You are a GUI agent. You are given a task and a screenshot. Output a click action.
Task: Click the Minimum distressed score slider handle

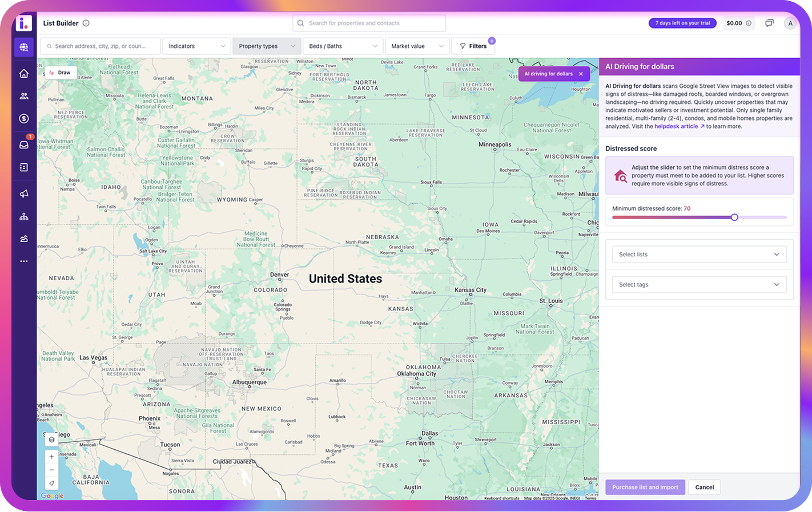[x=734, y=217]
